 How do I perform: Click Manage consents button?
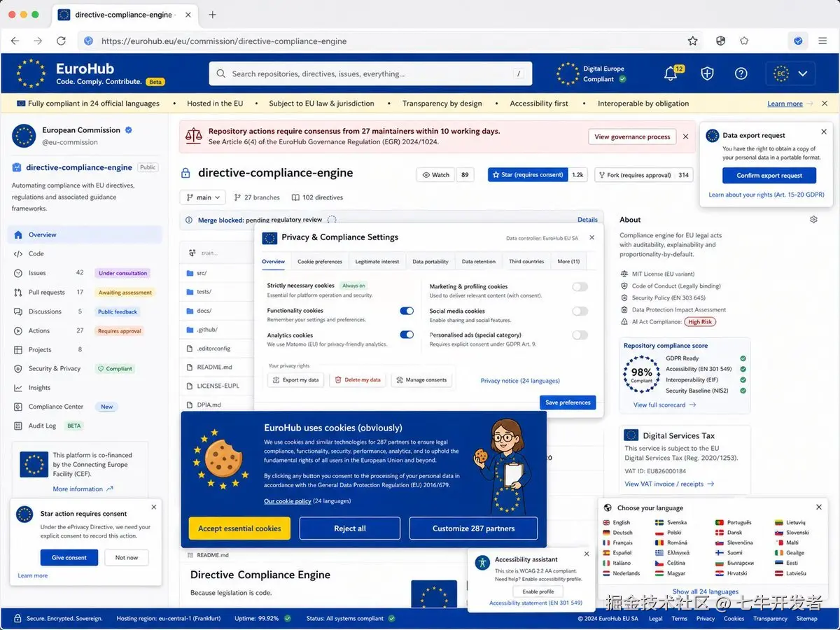point(421,380)
